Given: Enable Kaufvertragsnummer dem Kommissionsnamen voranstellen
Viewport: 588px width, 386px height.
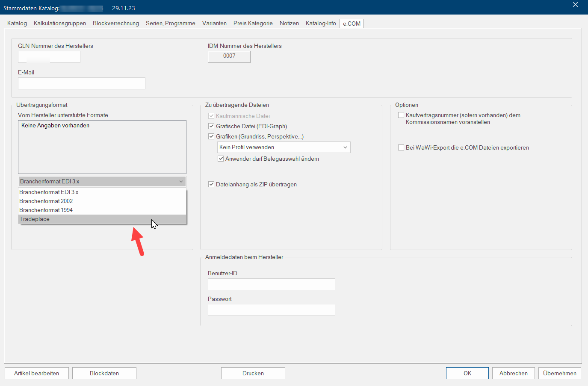Looking at the screenshot, I should click(x=401, y=115).
